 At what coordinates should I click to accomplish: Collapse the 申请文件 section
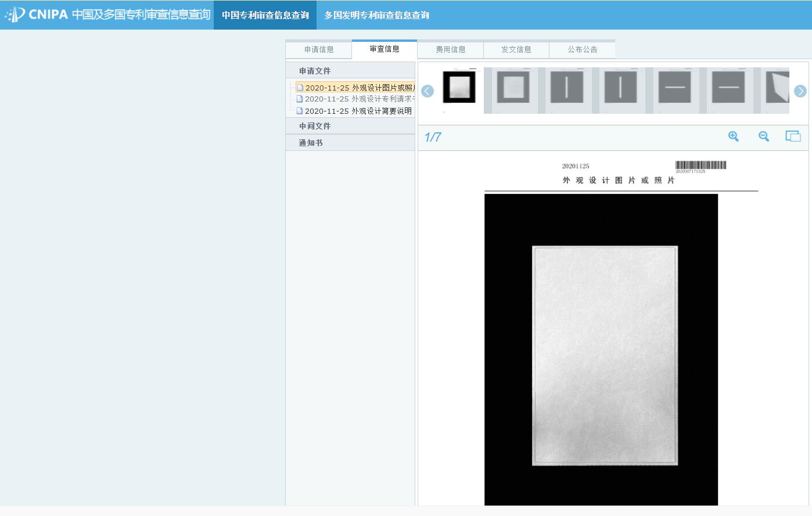pos(315,71)
